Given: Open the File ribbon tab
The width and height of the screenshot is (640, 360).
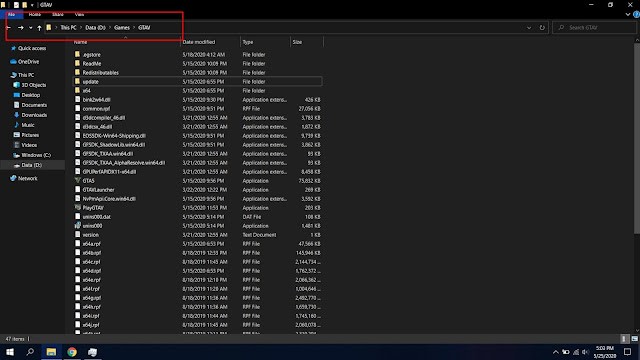Looking at the screenshot, I should tap(11, 14).
